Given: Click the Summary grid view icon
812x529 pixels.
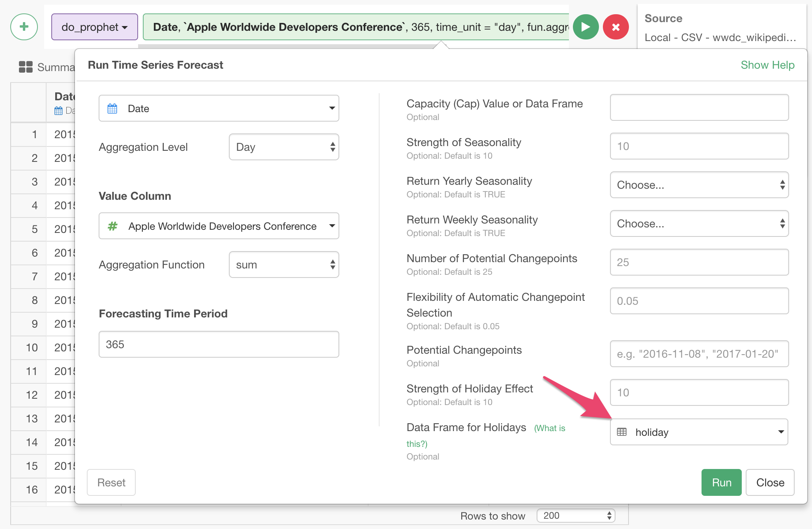Looking at the screenshot, I should tap(26, 67).
